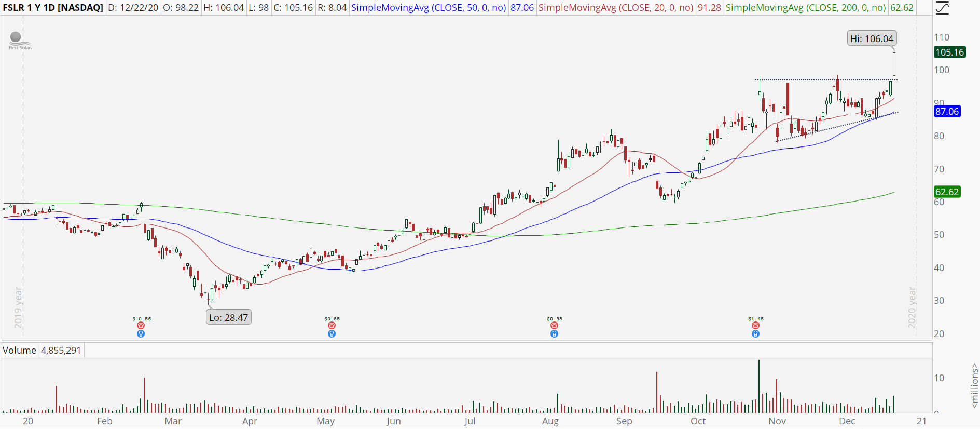Viewport: 980px width, 429px height.
Task: Click the blue lightbulb icon under $1.45 earnings
Action: (755, 334)
